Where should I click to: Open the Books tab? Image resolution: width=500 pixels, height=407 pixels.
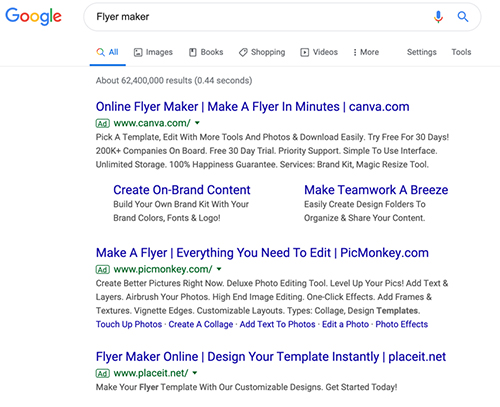click(x=206, y=52)
